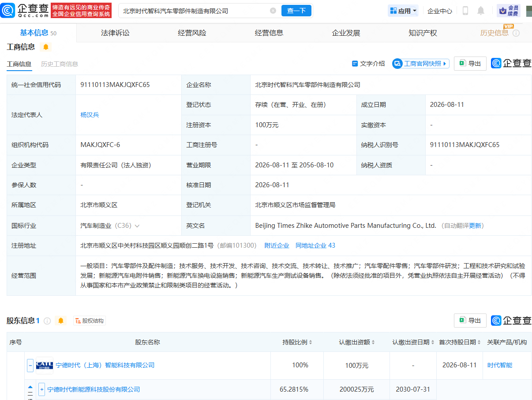Export 股东信息 with 导出 button
This screenshot has height=400, width=532.
pyautogui.click(x=470, y=321)
